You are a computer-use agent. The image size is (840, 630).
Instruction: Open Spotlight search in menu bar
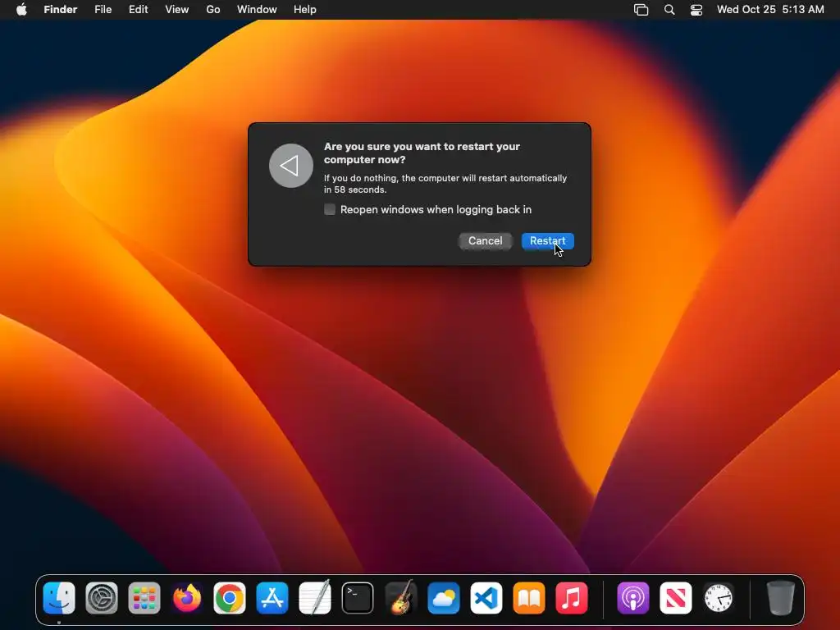[x=669, y=10]
